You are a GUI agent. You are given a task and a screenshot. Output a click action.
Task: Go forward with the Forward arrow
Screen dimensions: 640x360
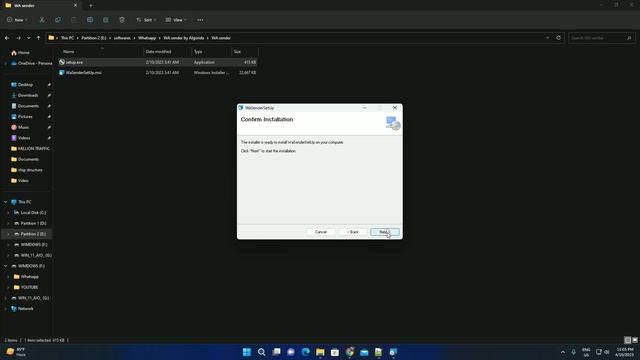point(18,38)
